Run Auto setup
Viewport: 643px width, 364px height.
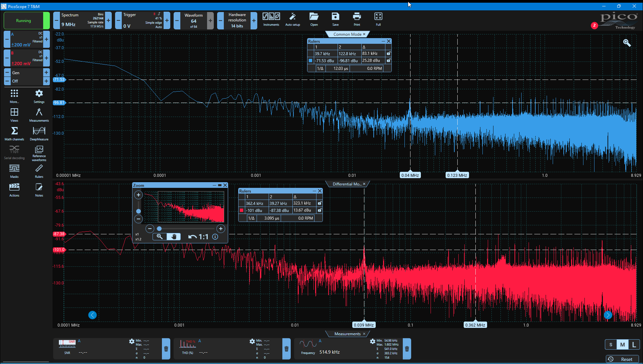click(292, 20)
